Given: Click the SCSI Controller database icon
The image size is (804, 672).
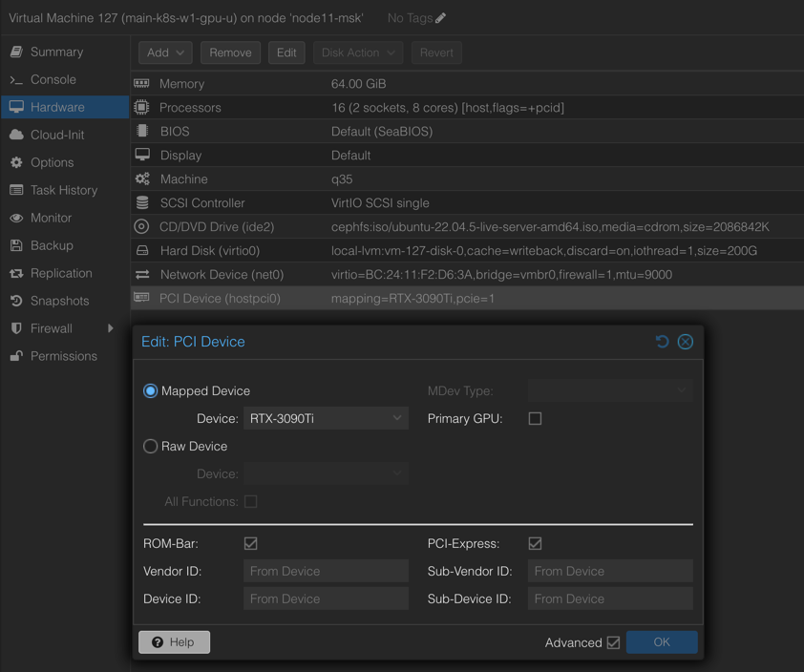Looking at the screenshot, I should (142, 203).
